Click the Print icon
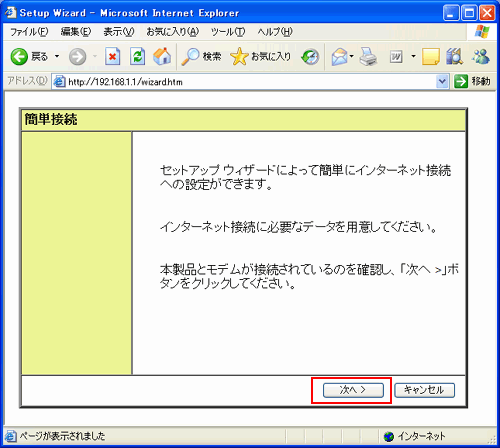The height and width of the screenshot is (448, 500). click(x=368, y=56)
